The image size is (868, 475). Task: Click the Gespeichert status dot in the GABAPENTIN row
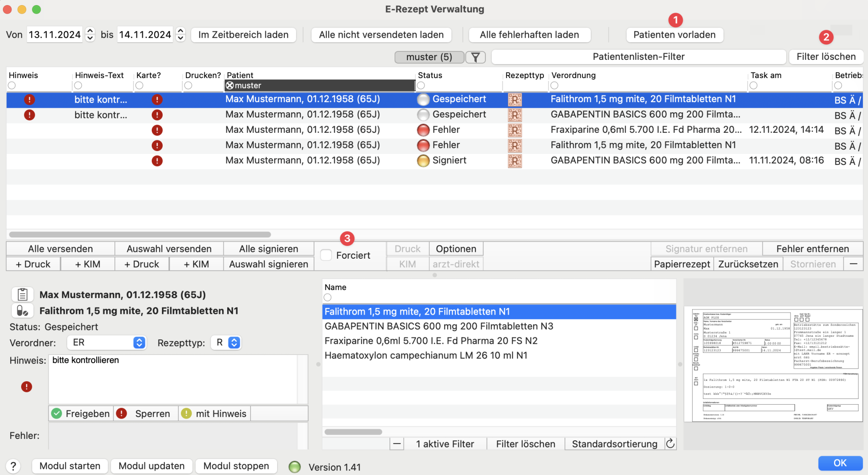(x=423, y=115)
